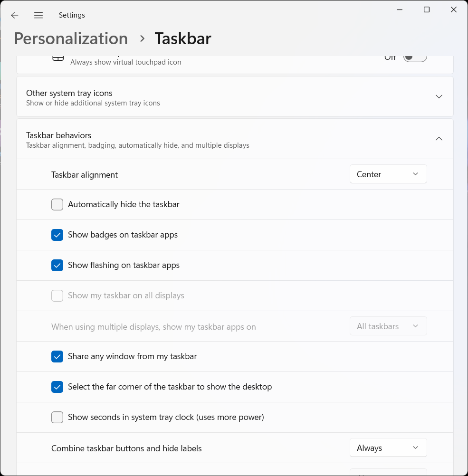This screenshot has height=476, width=468.
Task: Maximize the Settings window
Action: tap(427, 10)
